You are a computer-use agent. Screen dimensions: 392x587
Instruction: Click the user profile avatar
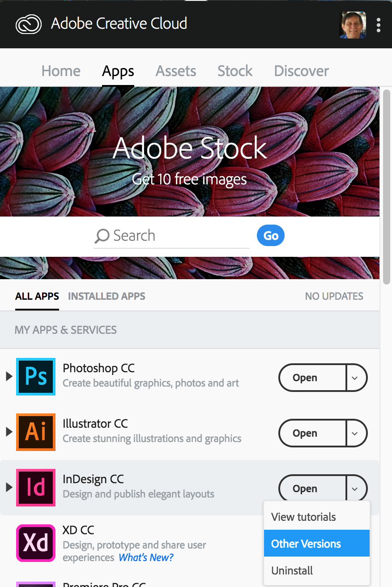click(x=353, y=25)
